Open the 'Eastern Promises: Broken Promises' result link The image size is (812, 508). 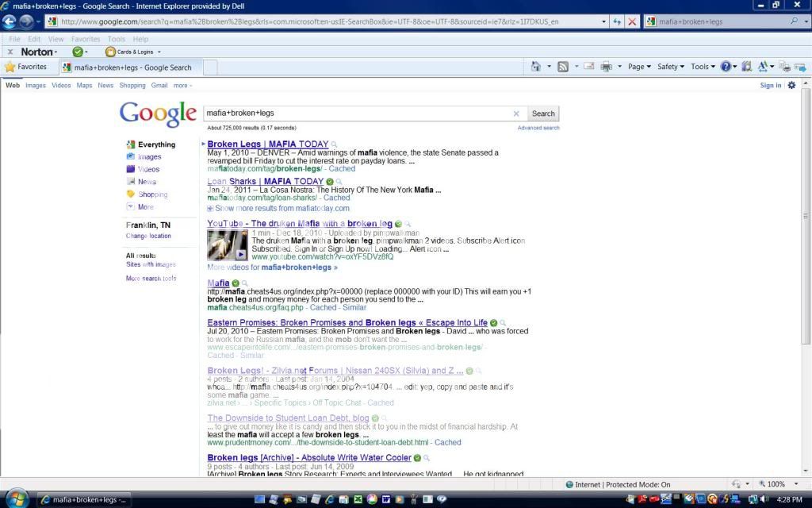(347, 323)
